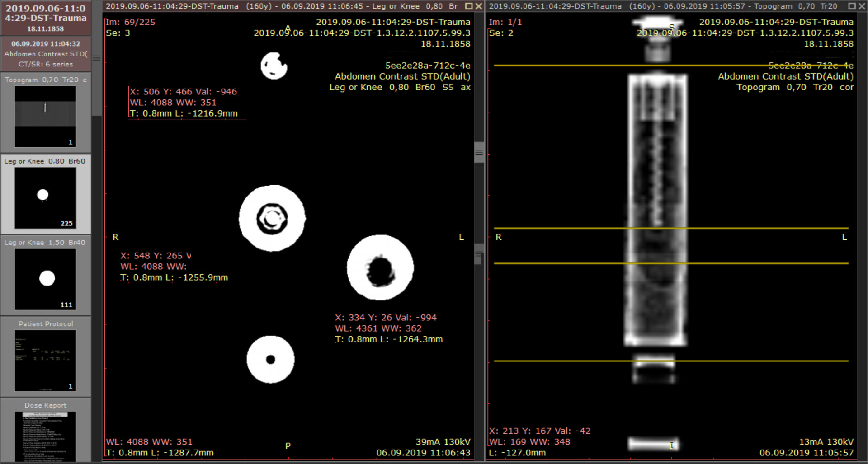868x464 pixels.
Task: Expand the Abdomen Contrast STD study entry
Action: [x=45, y=54]
